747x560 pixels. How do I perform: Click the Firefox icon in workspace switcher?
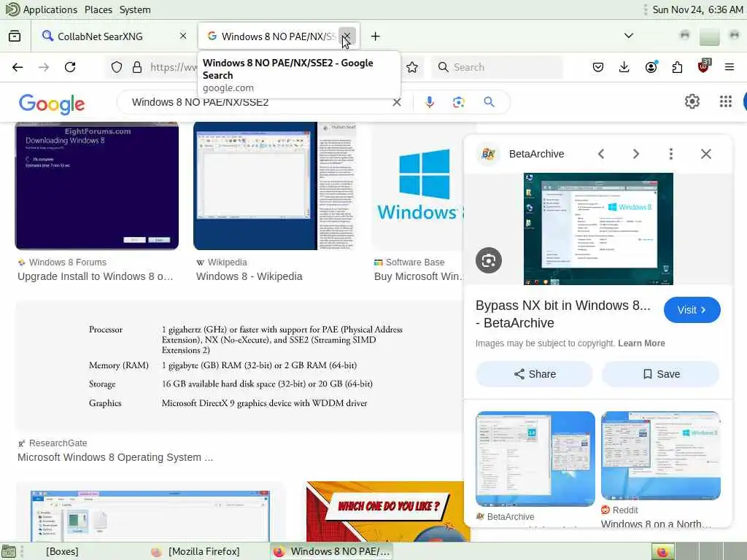pyautogui.click(x=662, y=551)
